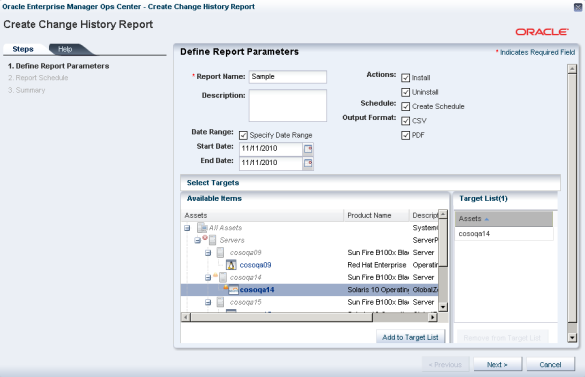Image resolution: width=585 pixels, height=377 pixels.
Task: Open the Start Date calendar picker
Action: 308,149
